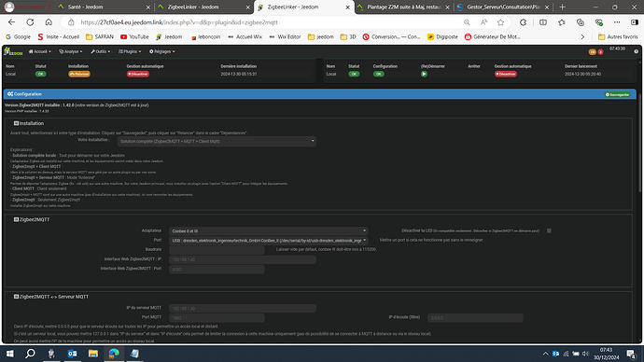Add page to favorites star icon

click(500, 22)
